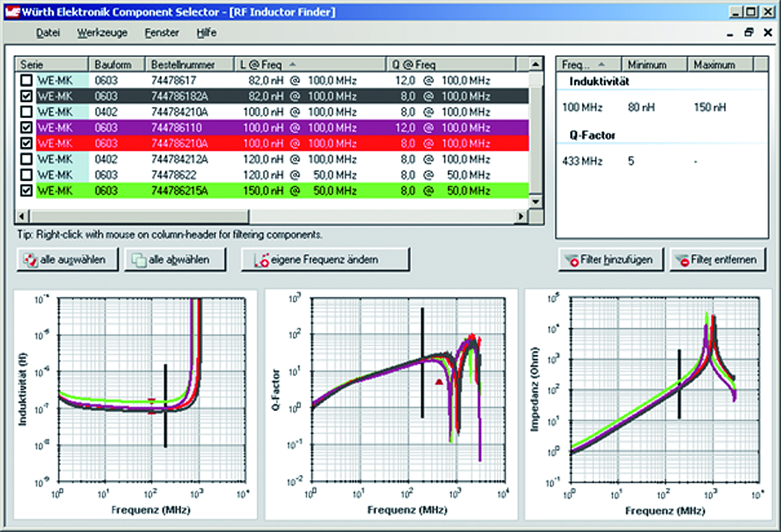The image size is (781, 532).
Task: Click the Würth Elektronik logo icon in title bar
Action: coord(11,11)
